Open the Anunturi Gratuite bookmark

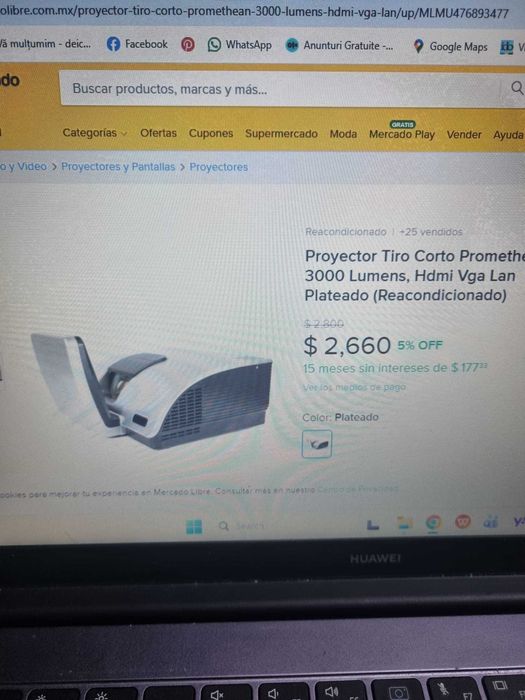(339, 46)
